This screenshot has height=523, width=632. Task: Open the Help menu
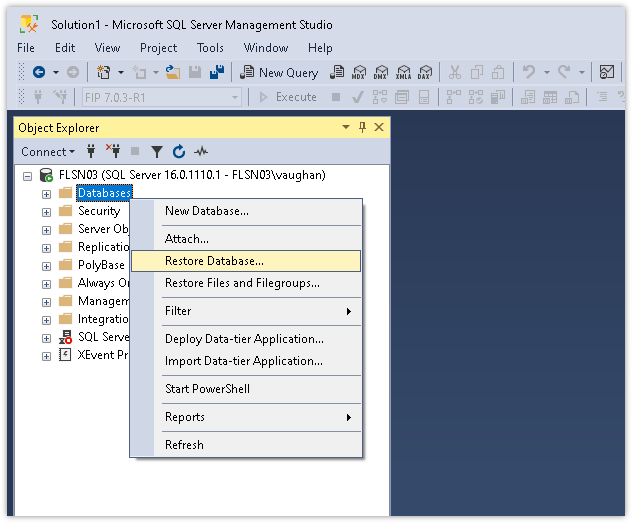(320, 48)
